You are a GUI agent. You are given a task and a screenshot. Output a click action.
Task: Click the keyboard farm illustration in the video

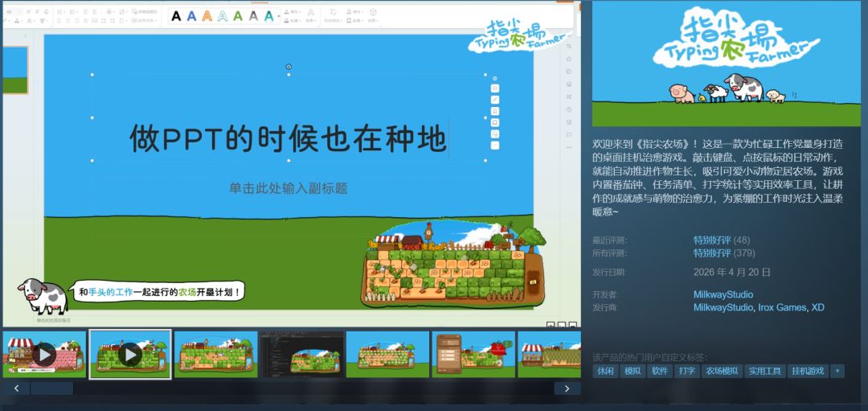[x=452, y=264]
